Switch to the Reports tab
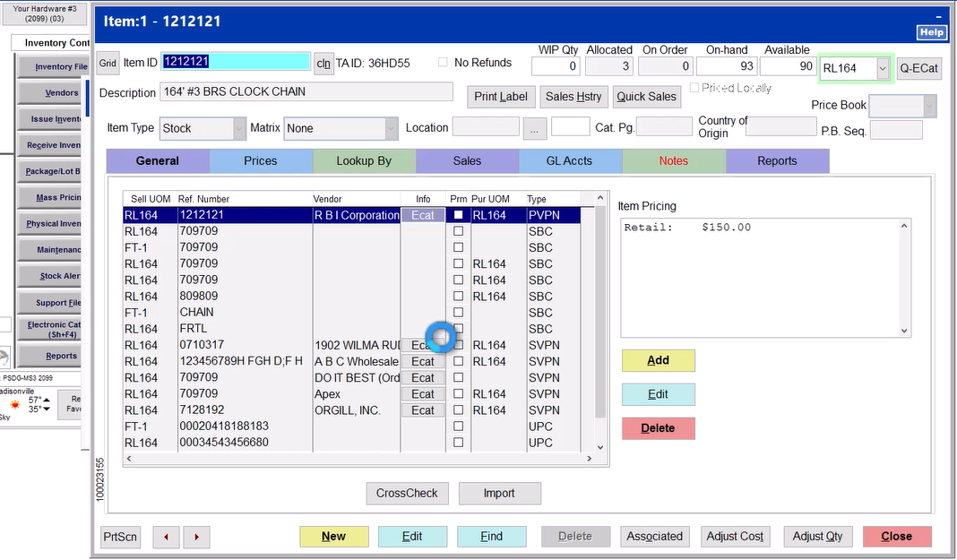957x560 pixels. 777,161
